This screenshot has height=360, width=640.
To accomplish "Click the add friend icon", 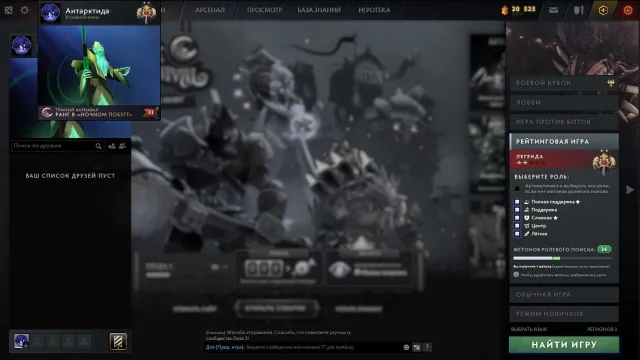I will click(112, 146).
